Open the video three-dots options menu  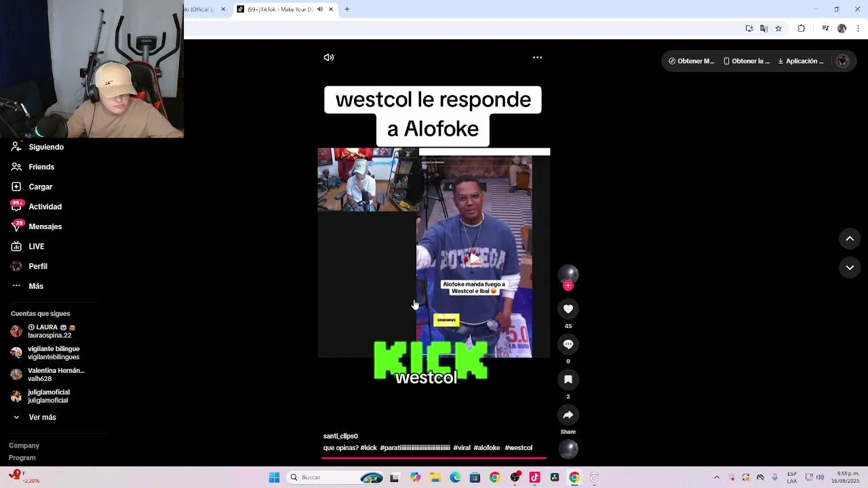point(537,58)
